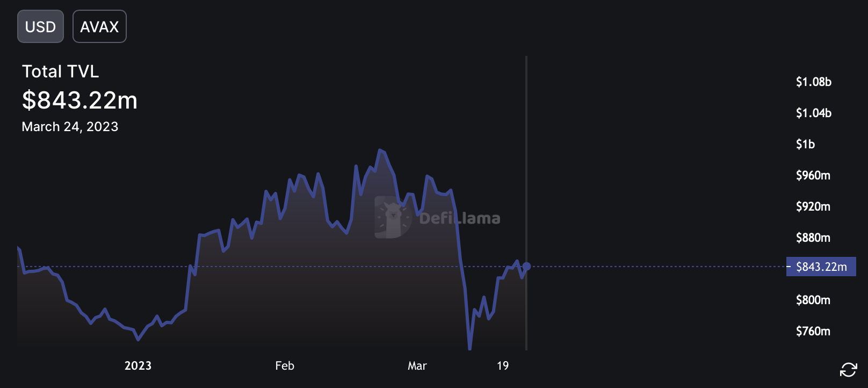868x388 pixels.
Task: Click the DefiLlama llama logo watermark
Action: 393,217
